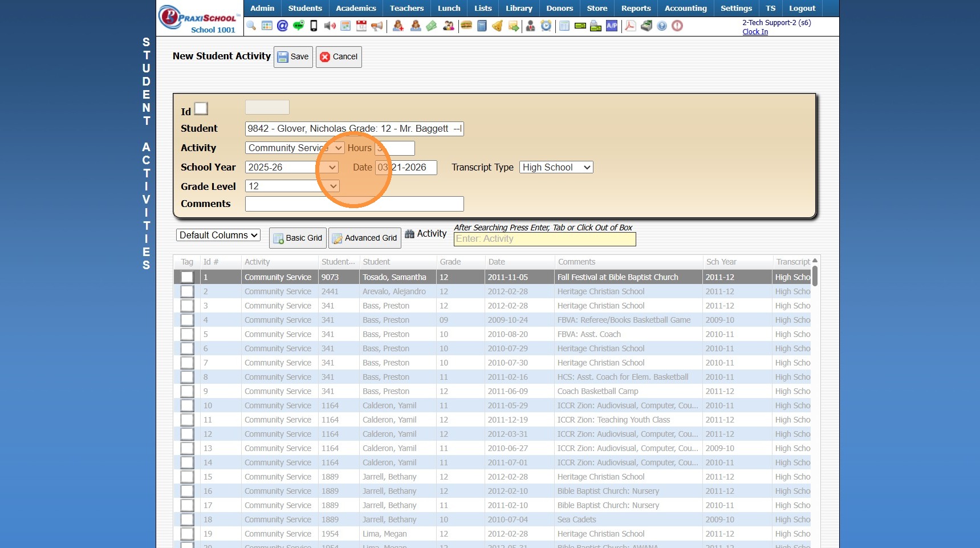Screen dimensions: 980x548
Task: Click the mobile phone toolbar icon
Action: point(314,26)
